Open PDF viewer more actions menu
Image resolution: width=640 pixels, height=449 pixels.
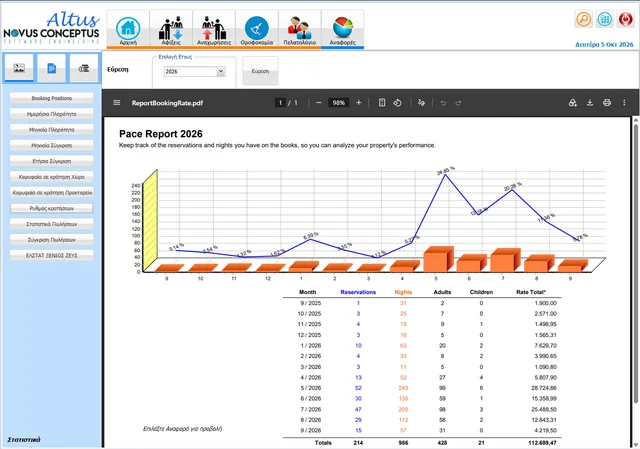(x=624, y=103)
